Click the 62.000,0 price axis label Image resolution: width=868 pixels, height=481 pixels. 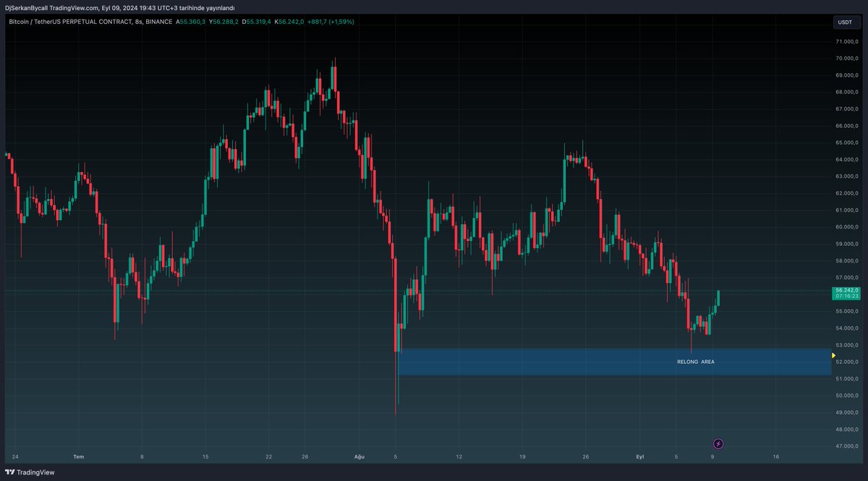[x=846, y=193]
